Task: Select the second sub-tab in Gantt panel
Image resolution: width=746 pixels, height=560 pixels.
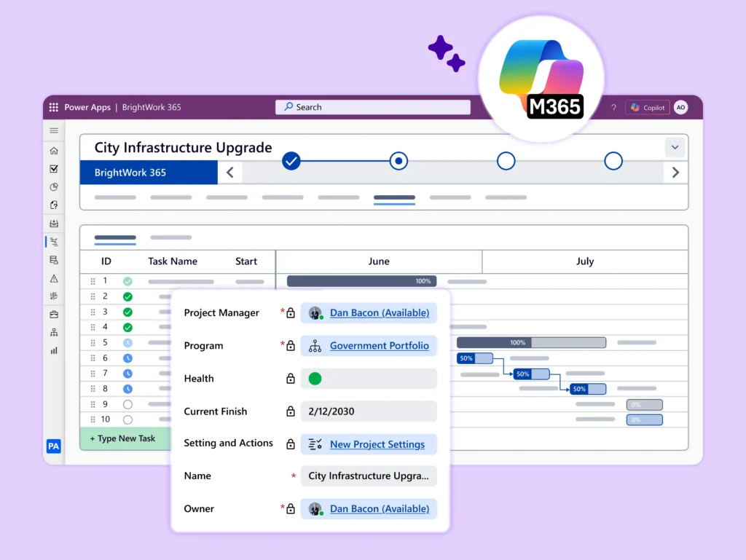Action: pos(170,237)
